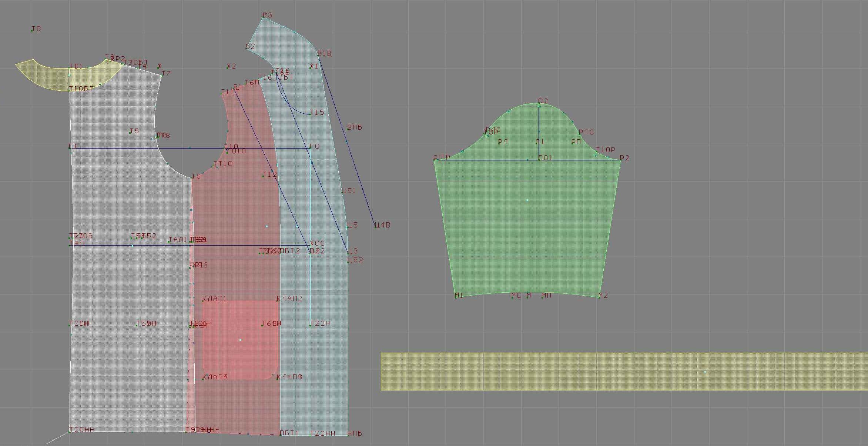Select point НПБ at bottom-right hem
The height and width of the screenshot is (446, 868).
click(348, 435)
